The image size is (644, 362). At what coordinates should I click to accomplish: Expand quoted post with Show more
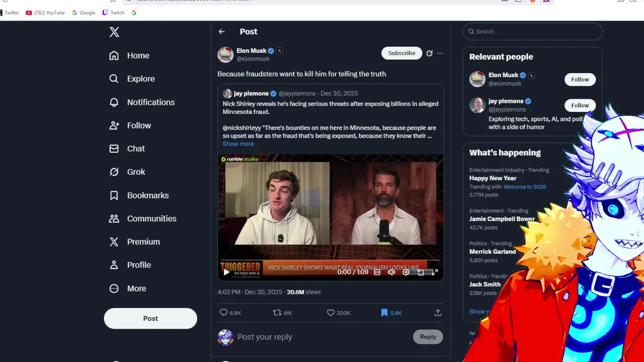point(238,144)
